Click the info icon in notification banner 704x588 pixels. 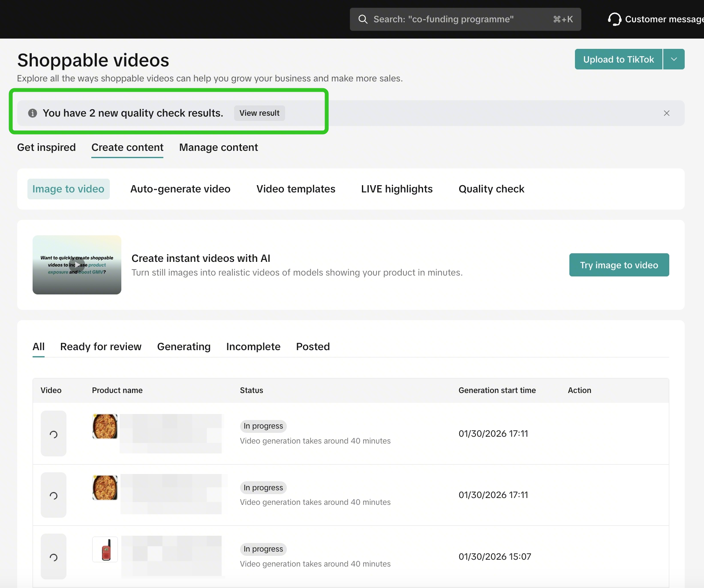click(33, 113)
